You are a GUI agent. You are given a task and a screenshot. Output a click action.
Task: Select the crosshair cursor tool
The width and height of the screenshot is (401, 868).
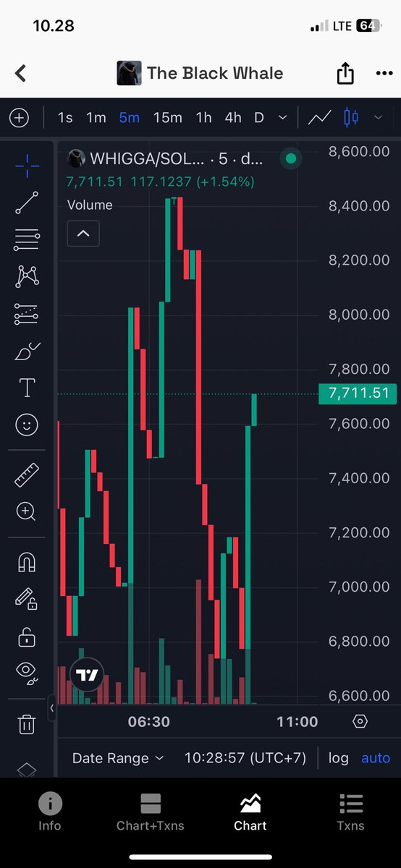coord(27,166)
